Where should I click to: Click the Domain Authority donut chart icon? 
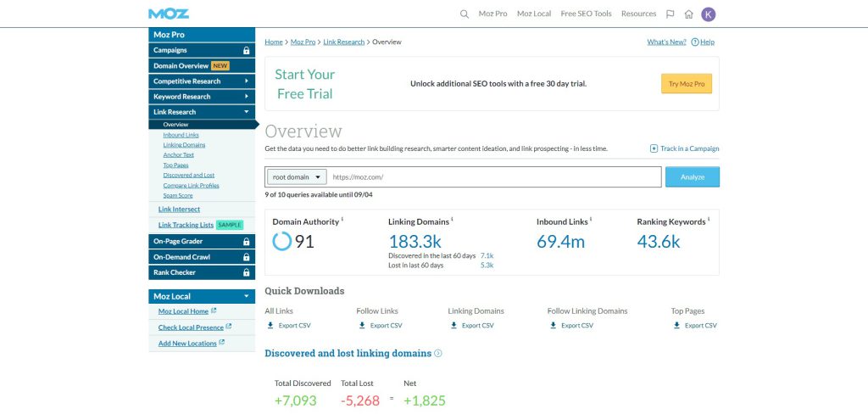[x=281, y=242]
